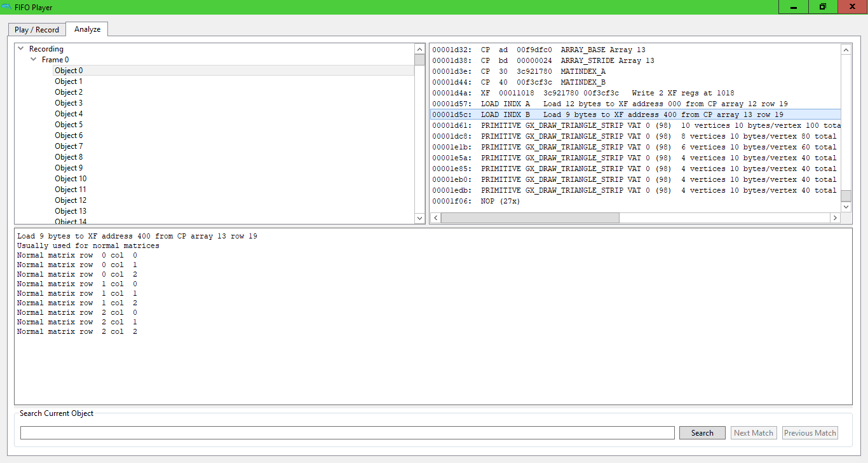Click the command list horizontal scrollbar thumb

pyautogui.click(x=530, y=218)
